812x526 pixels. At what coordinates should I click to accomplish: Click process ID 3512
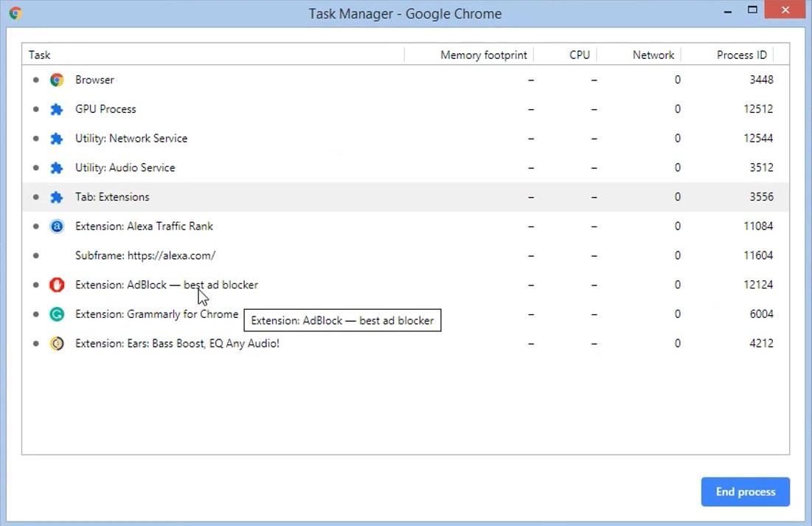pyautogui.click(x=761, y=168)
